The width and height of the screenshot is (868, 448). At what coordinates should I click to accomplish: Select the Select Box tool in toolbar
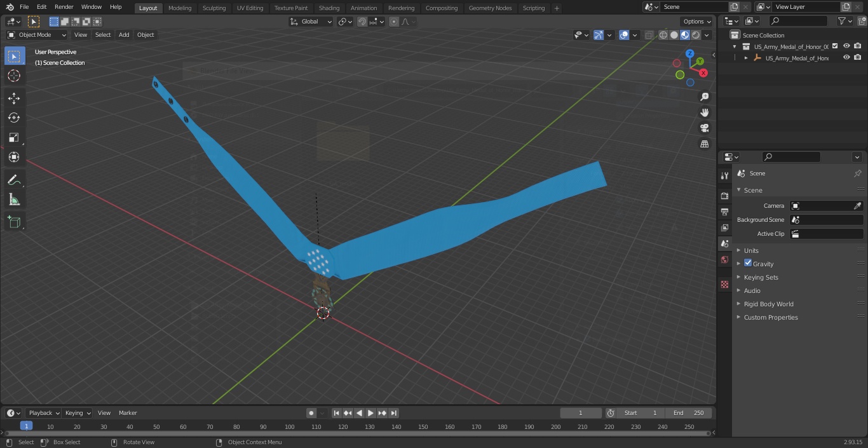[14, 56]
